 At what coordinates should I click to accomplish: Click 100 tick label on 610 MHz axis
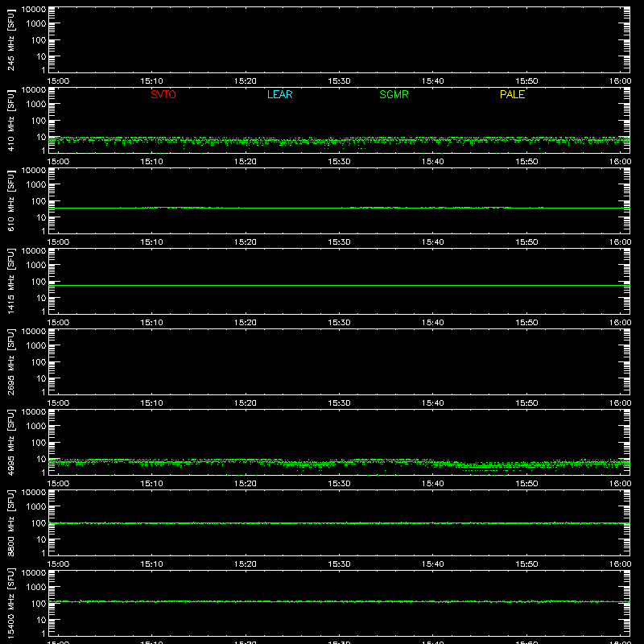[39, 200]
